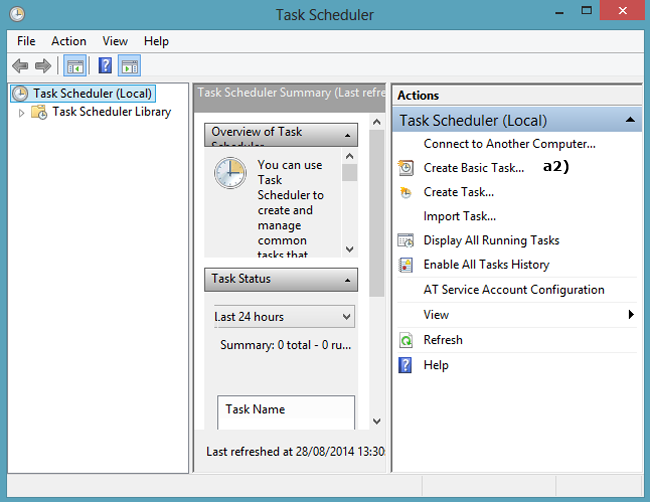Toggle the Show/Hide Console Tree icon
This screenshot has width=650, height=502.
(x=74, y=66)
